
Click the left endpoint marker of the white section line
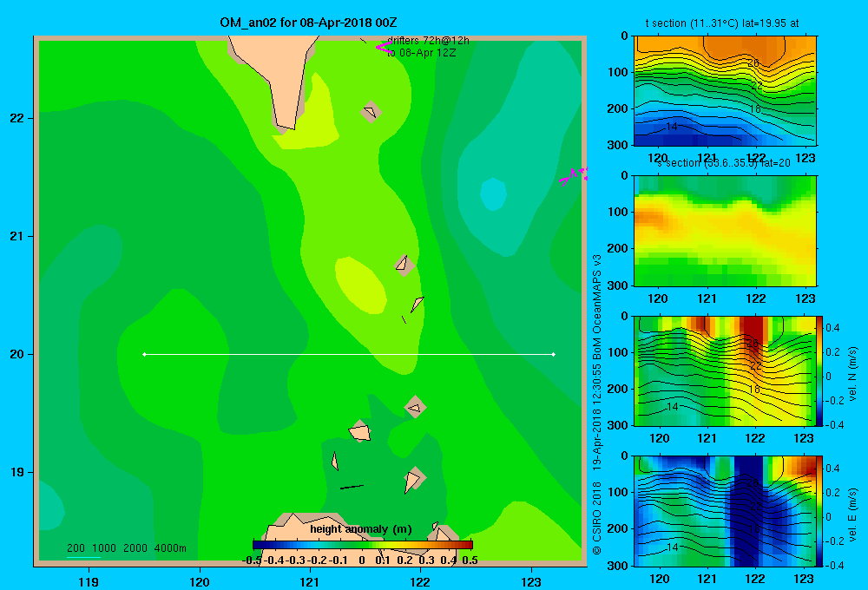pyautogui.click(x=144, y=354)
